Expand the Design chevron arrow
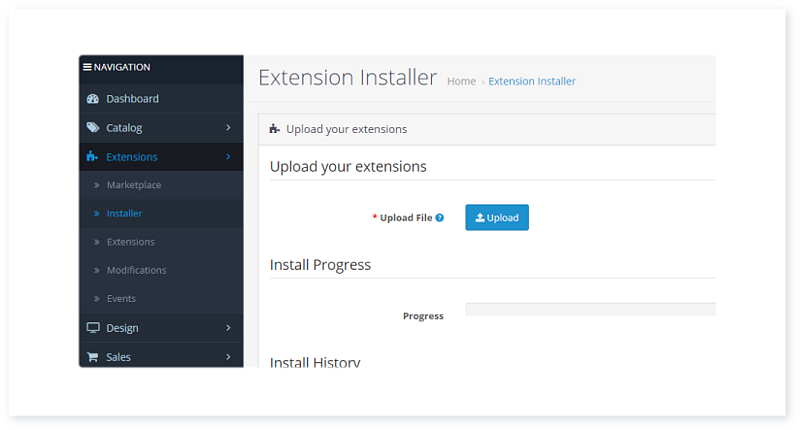Screen dimensions: 800x430 click(228, 328)
